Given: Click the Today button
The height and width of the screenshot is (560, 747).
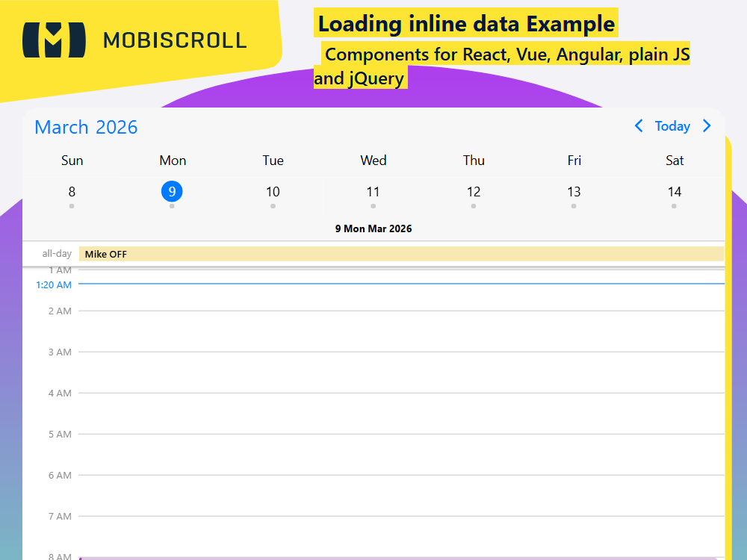Looking at the screenshot, I should coord(672,126).
